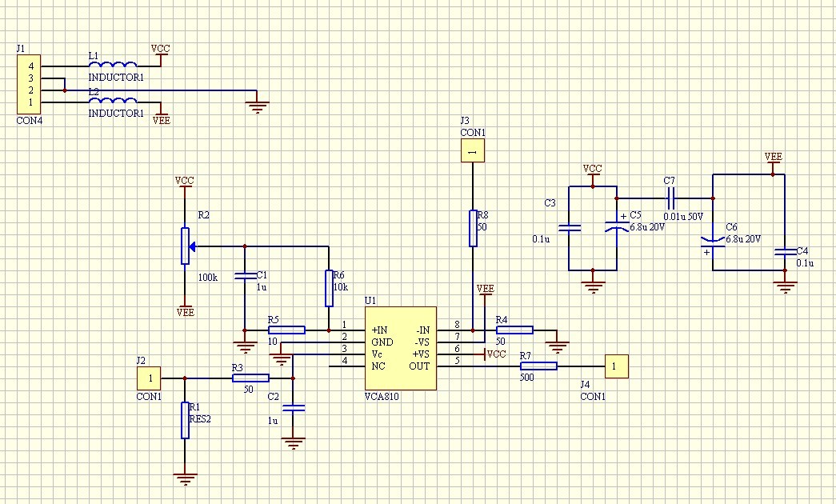Viewport: 836px width, 504px height.
Task: Select potentiometer R2 body
Action: [x=185, y=246]
